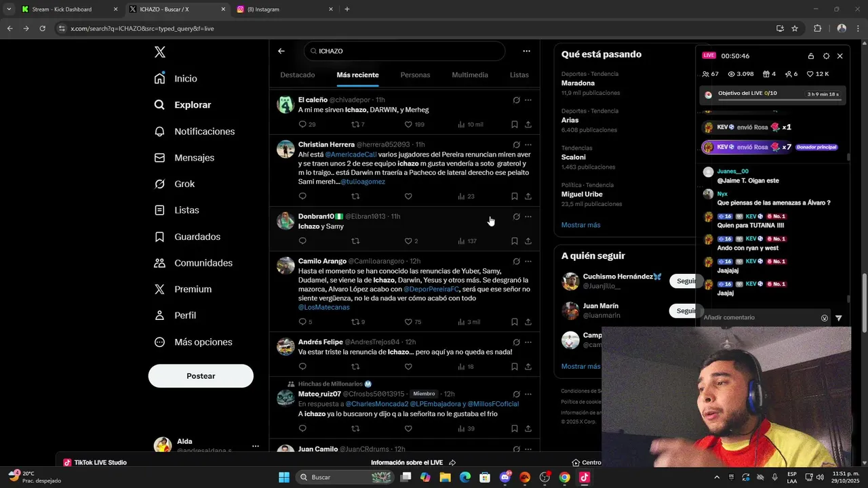Switch to Multimedia tab
This screenshot has width=868, height=488.
[470, 75]
